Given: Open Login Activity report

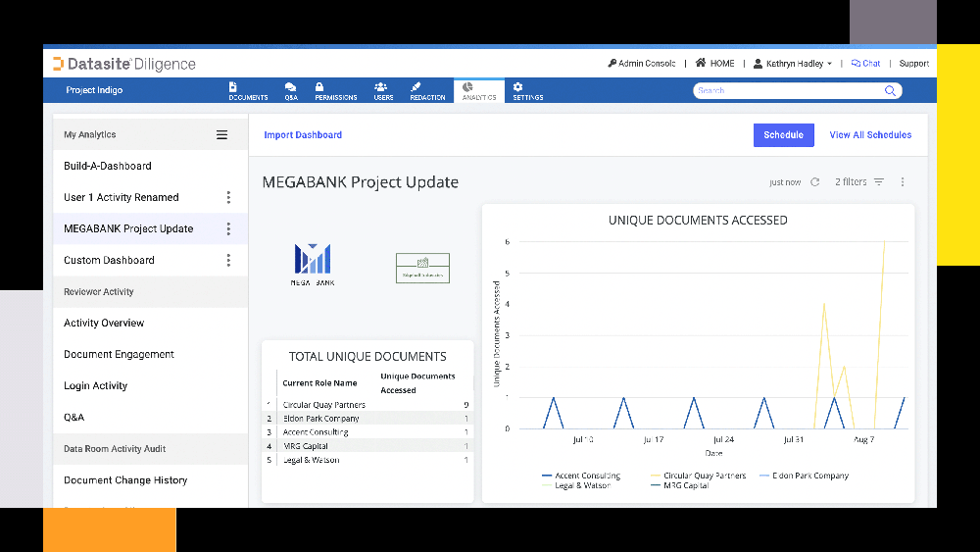Looking at the screenshot, I should (96, 385).
